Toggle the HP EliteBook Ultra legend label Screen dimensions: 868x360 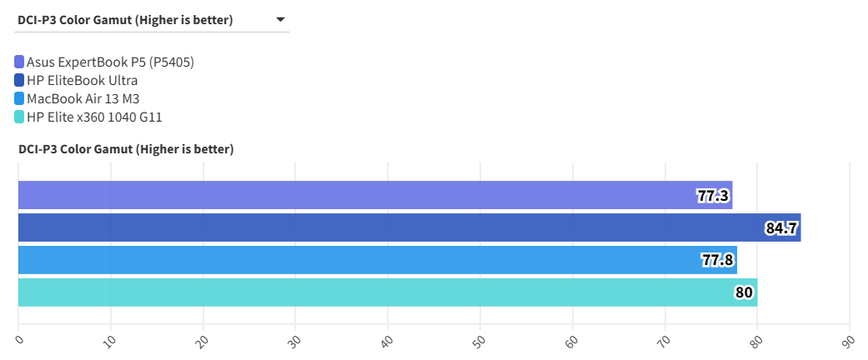pos(82,80)
